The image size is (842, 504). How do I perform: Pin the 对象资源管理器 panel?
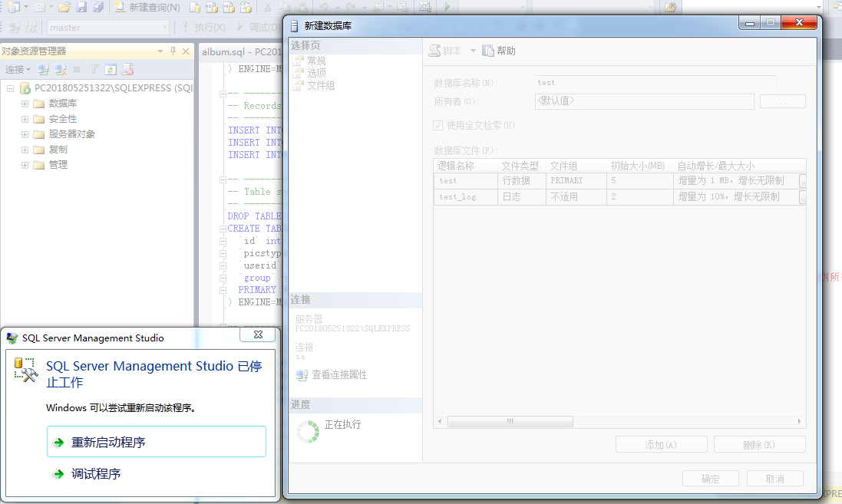point(173,51)
